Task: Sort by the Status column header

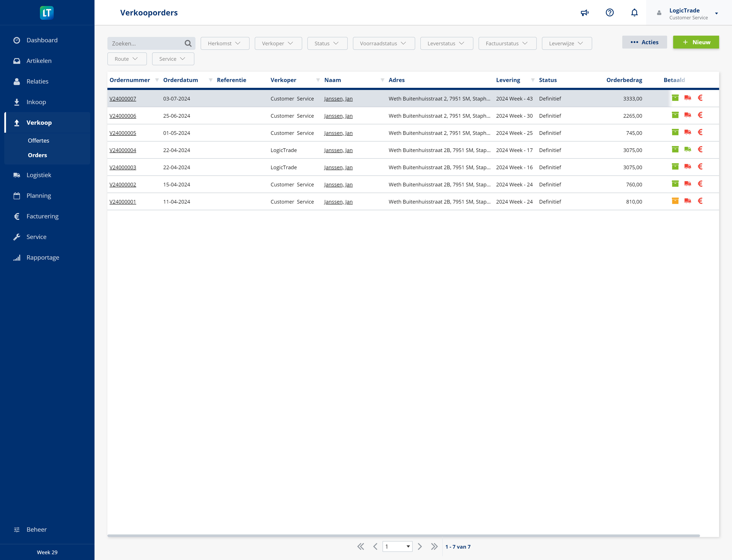Action: pyautogui.click(x=547, y=80)
